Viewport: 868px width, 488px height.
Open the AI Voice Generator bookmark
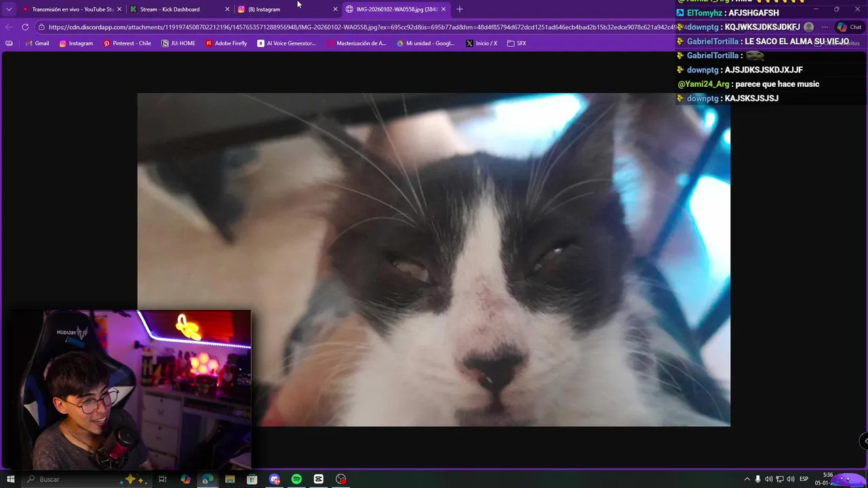[287, 43]
